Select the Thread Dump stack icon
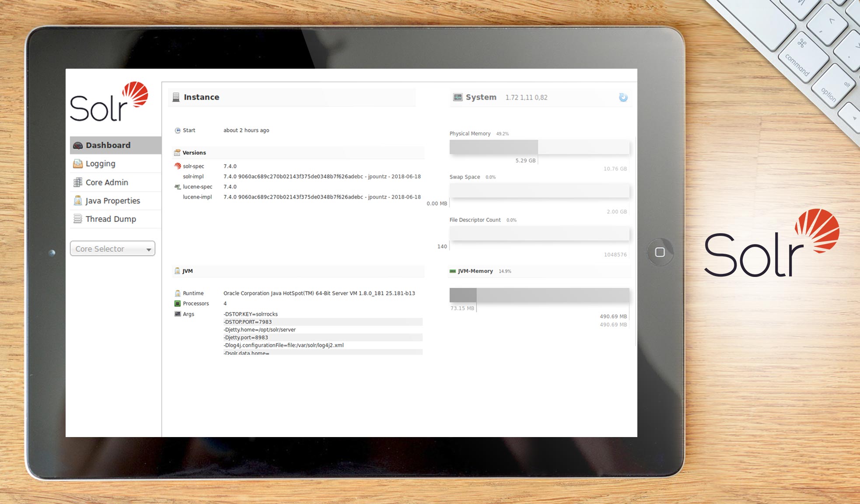Screen dimensions: 860x504 (x=77, y=219)
